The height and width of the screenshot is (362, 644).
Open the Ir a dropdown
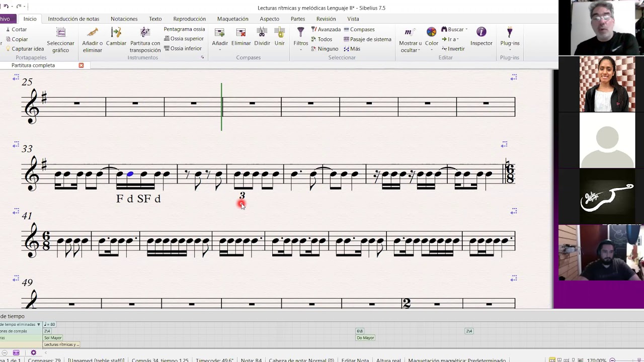tap(450, 39)
